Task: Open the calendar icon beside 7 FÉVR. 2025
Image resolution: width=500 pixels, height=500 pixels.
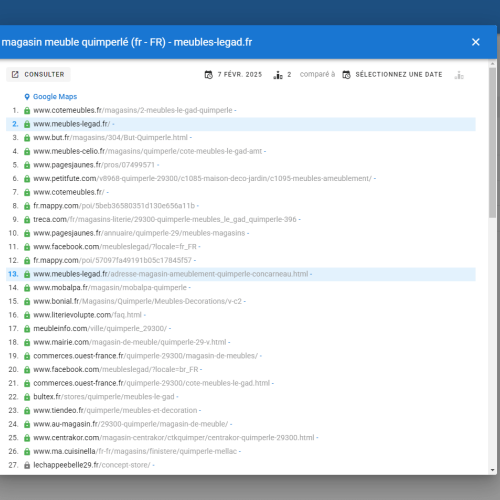Action: [x=209, y=75]
